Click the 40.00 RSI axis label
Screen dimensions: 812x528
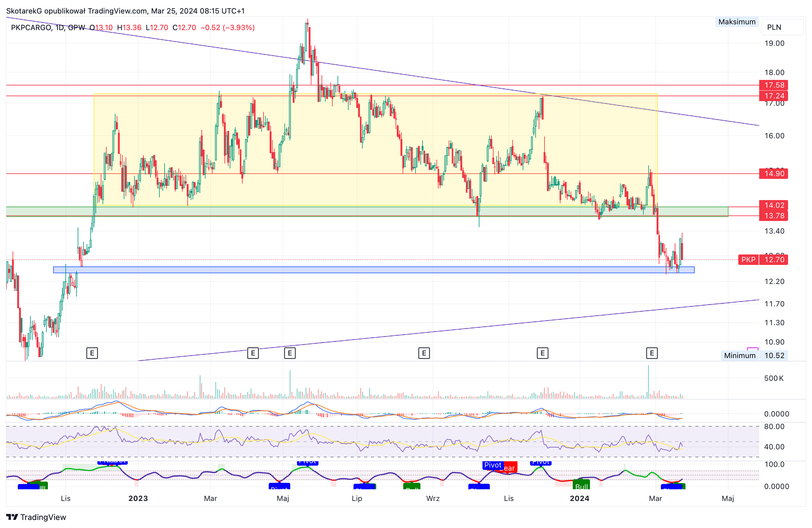[x=774, y=447]
